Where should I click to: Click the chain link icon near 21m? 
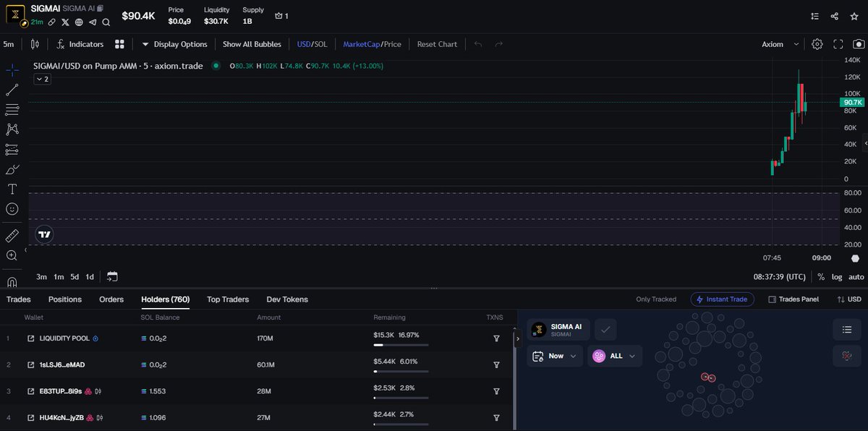(52, 22)
